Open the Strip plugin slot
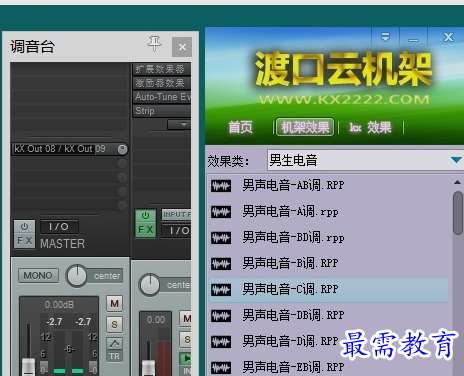The image size is (464, 376). click(162, 111)
